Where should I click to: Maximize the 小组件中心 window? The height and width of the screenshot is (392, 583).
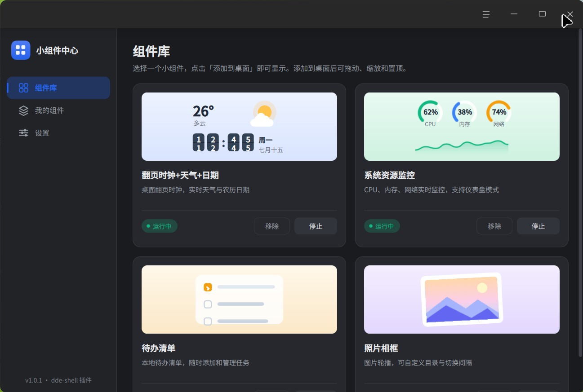click(x=542, y=14)
